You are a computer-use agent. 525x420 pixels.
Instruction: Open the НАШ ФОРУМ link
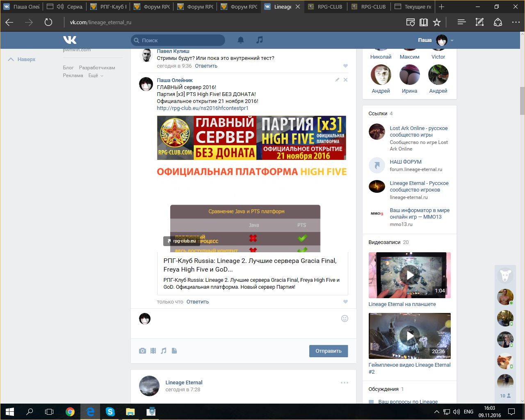tap(406, 162)
